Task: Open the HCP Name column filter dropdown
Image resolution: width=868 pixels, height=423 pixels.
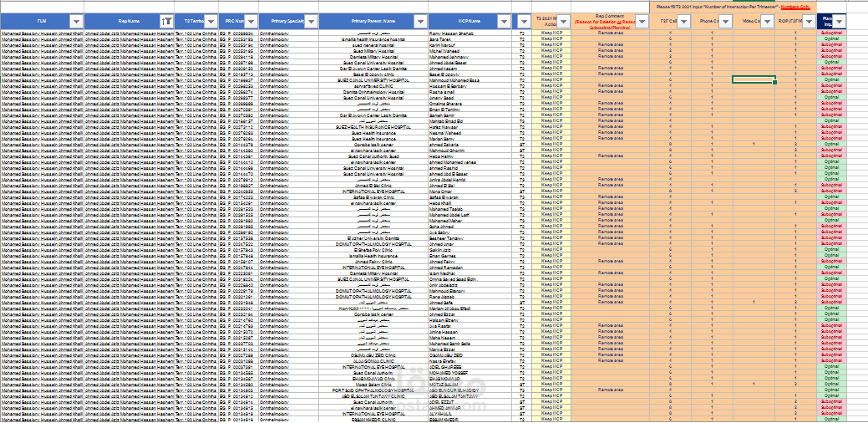Action: [x=504, y=22]
